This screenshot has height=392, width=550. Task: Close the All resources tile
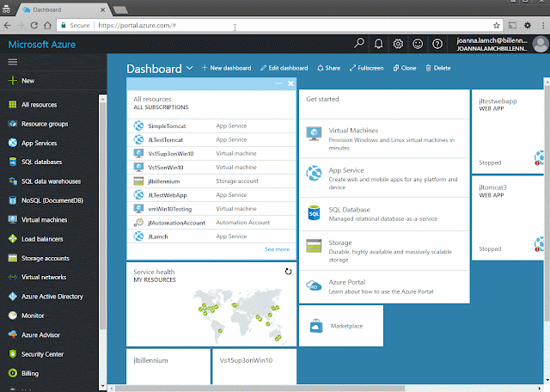[x=290, y=83]
